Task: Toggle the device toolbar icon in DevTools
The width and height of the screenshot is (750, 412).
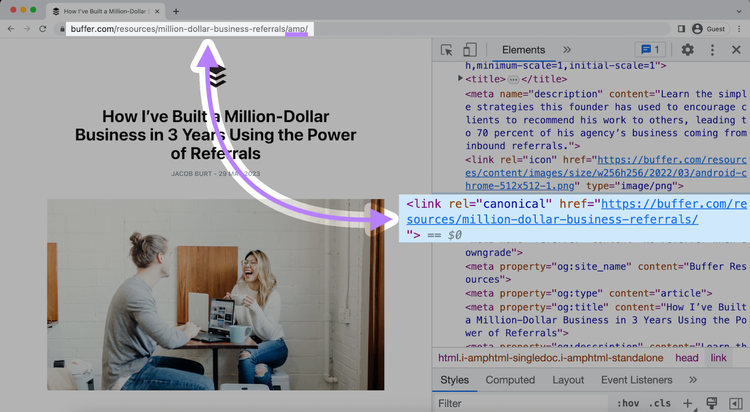Action: point(470,50)
